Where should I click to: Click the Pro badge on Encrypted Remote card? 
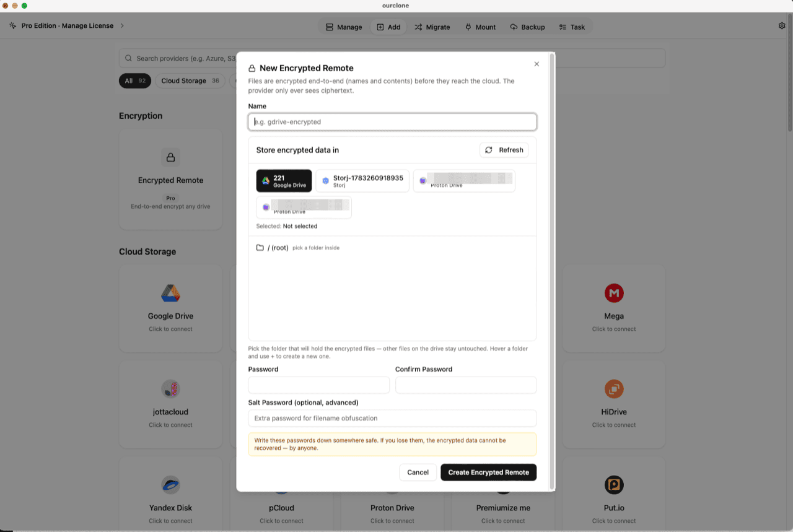[171, 199]
